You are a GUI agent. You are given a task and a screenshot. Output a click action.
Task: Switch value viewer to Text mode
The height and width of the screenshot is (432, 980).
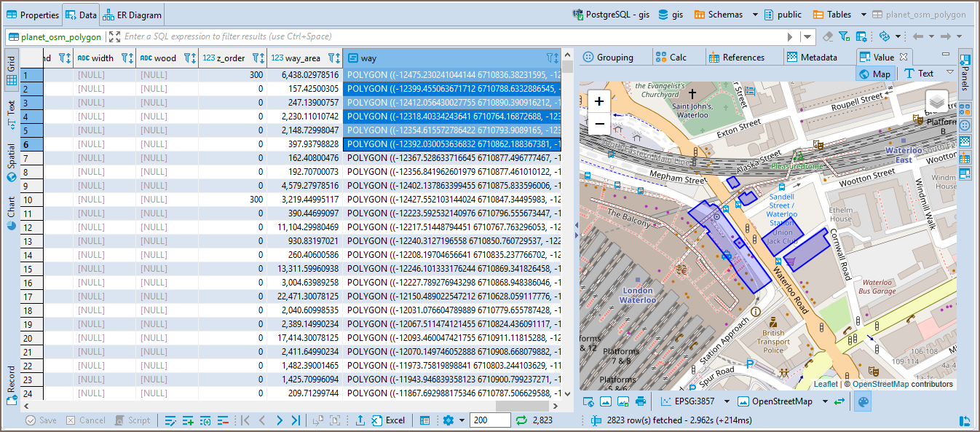(x=919, y=74)
